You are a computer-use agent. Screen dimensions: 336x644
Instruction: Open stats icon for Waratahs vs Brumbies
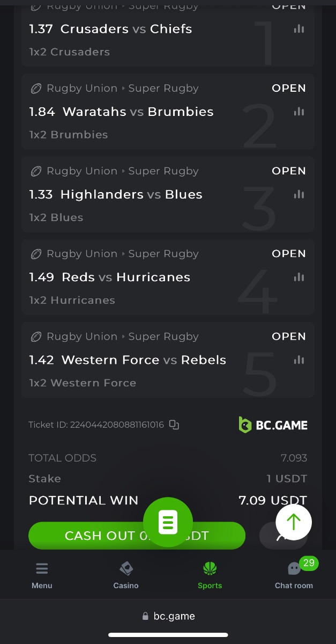(x=299, y=112)
